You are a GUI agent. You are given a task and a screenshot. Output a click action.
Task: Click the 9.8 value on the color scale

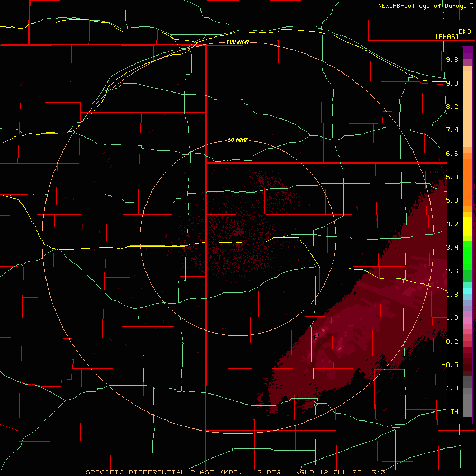(x=452, y=59)
